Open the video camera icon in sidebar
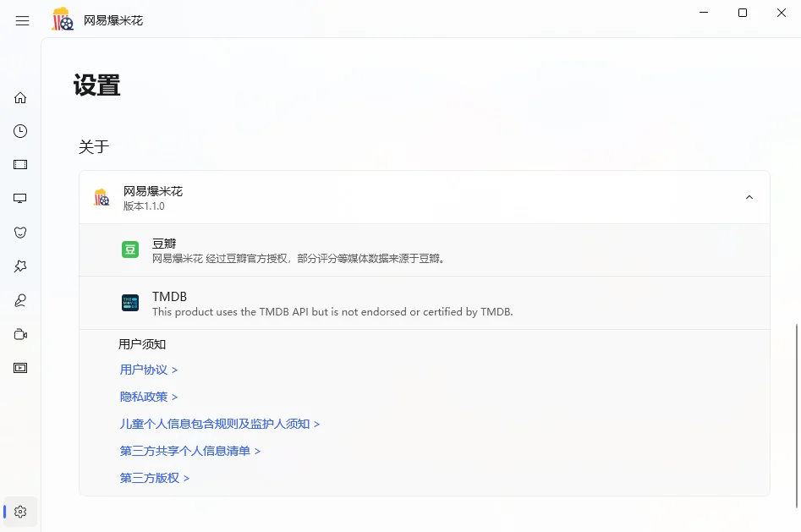The image size is (801, 532). tap(20, 334)
